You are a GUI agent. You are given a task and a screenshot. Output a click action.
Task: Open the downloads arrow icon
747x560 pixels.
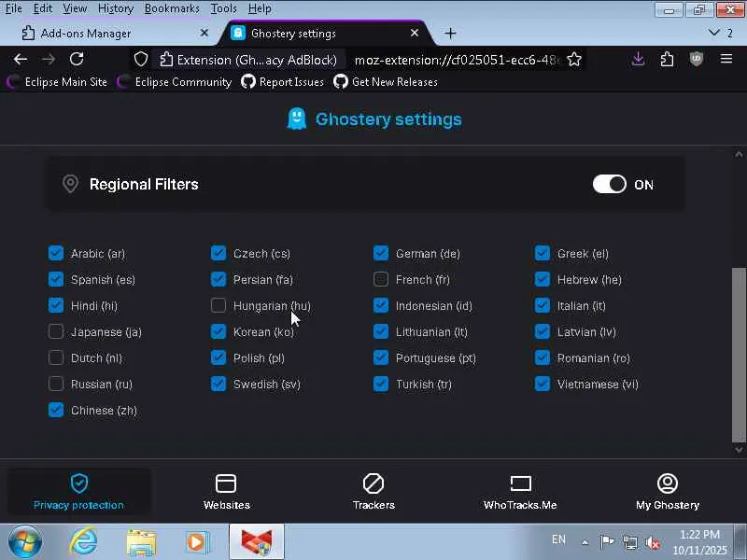click(x=639, y=59)
